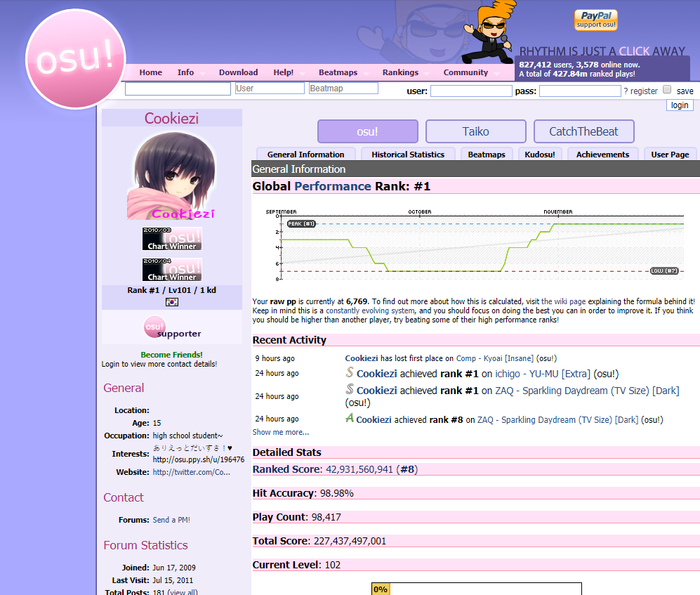Click the PayPal support osu! badge
Screen dimensions: 700x595
(596, 20)
